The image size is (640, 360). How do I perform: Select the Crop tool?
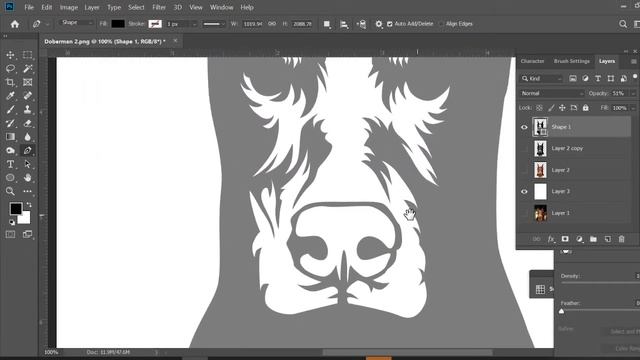click(10, 82)
